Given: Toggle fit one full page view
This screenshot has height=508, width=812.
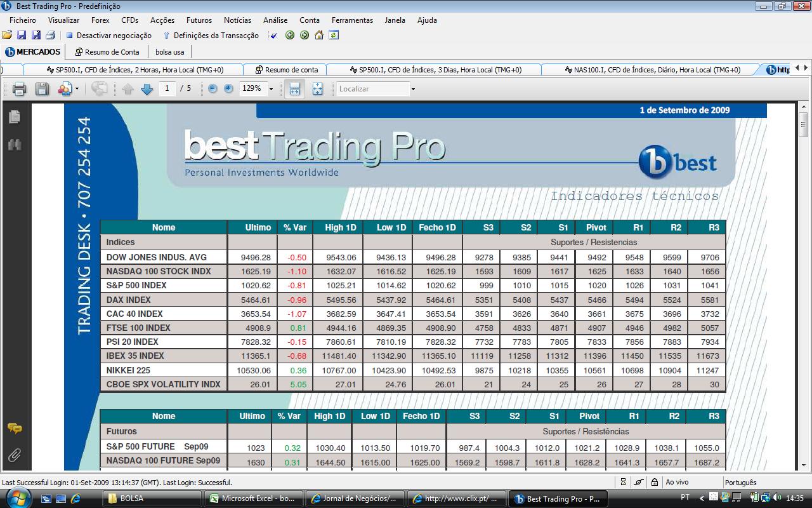Looking at the screenshot, I should pos(317,89).
